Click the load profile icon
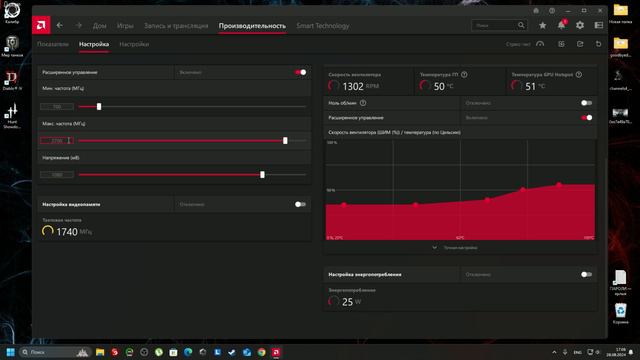This screenshot has width=640, height=360. pyautogui.click(x=562, y=44)
